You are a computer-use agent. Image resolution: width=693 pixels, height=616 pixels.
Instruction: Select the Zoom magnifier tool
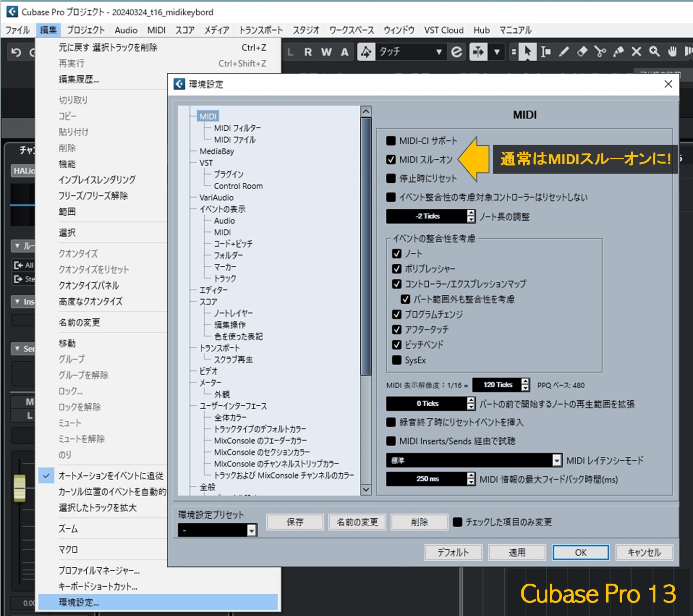coord(654,52)
